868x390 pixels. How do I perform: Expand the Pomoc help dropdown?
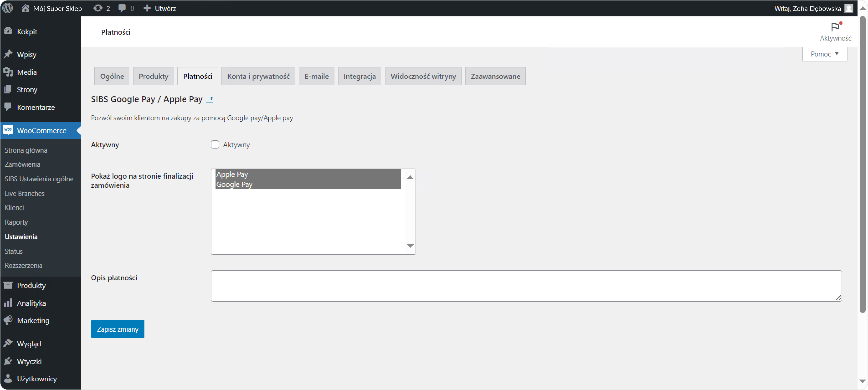click(824, 54)
